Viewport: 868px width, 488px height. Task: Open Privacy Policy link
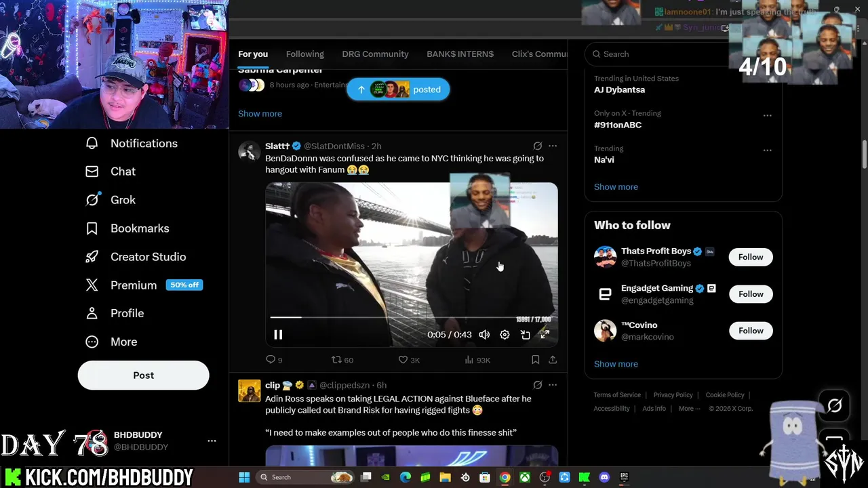coord(673,395)
